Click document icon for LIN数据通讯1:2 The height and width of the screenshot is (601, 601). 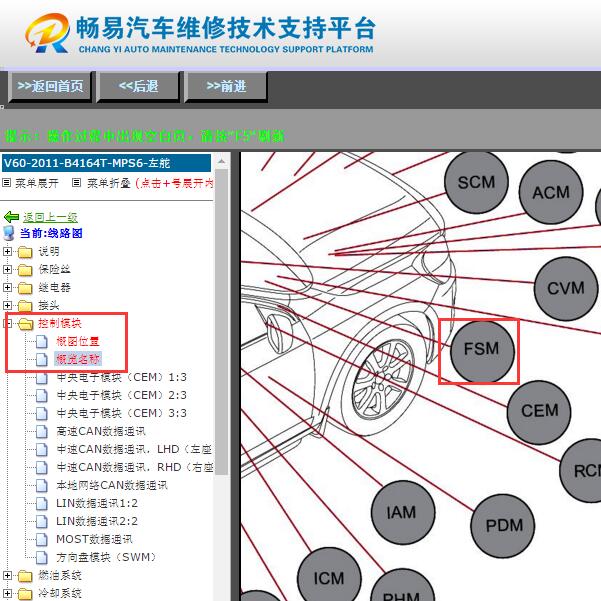(x=41, y=503)
